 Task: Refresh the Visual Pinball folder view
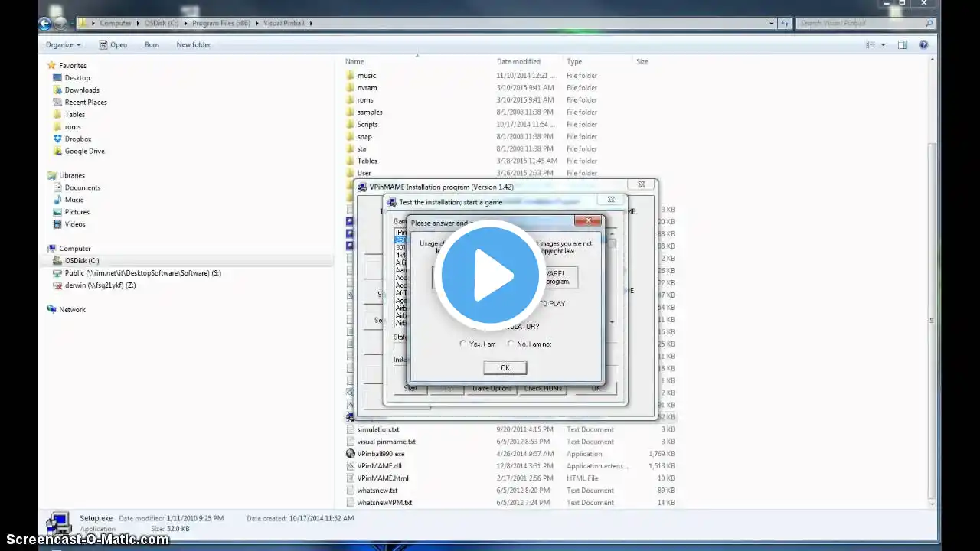(786, 24)
